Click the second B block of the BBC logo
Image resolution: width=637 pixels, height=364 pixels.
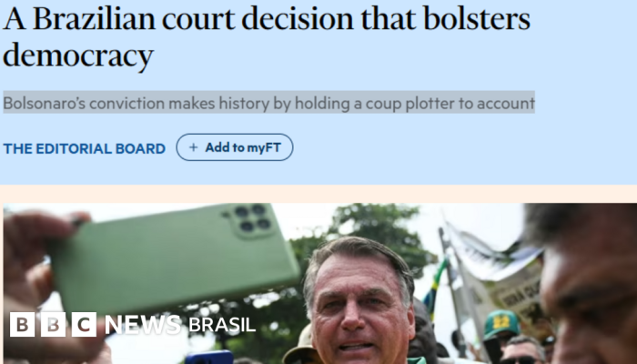pos(53,324)
